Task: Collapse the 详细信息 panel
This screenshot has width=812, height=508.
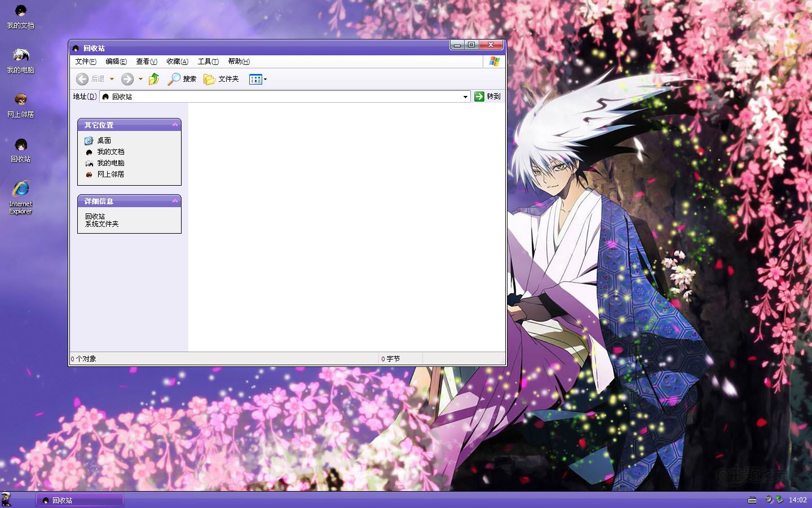Action: 175,201
